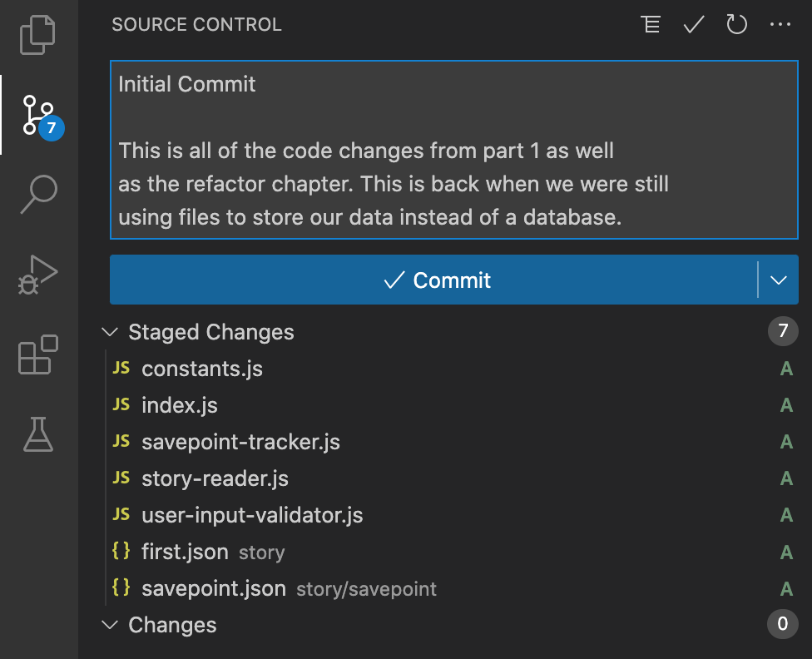This screenshot has width=812, height=659.
Task: Select staged file constants.js
Action: pyautogui.click(x=202, y=369)
